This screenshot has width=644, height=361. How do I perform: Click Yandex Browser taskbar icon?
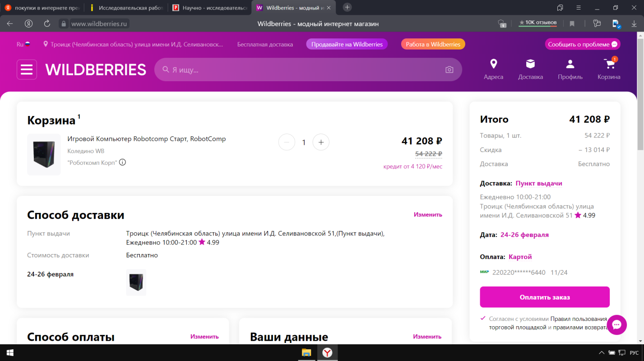click(x=327, y=352)
